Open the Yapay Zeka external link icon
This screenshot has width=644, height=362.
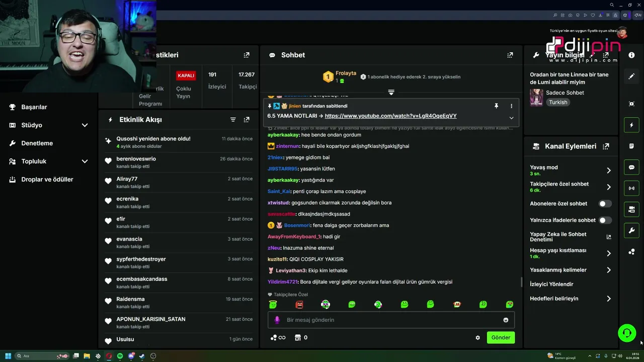608,237
